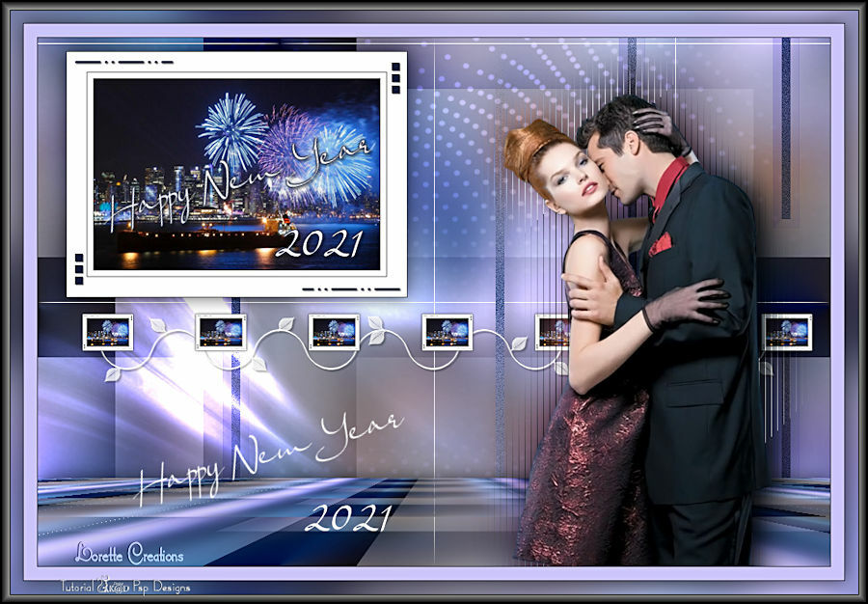Viewport: 868px width, 604px height.
Task: Click the 2021 text on the reflective floor
Action: click(x=347, y=519)
